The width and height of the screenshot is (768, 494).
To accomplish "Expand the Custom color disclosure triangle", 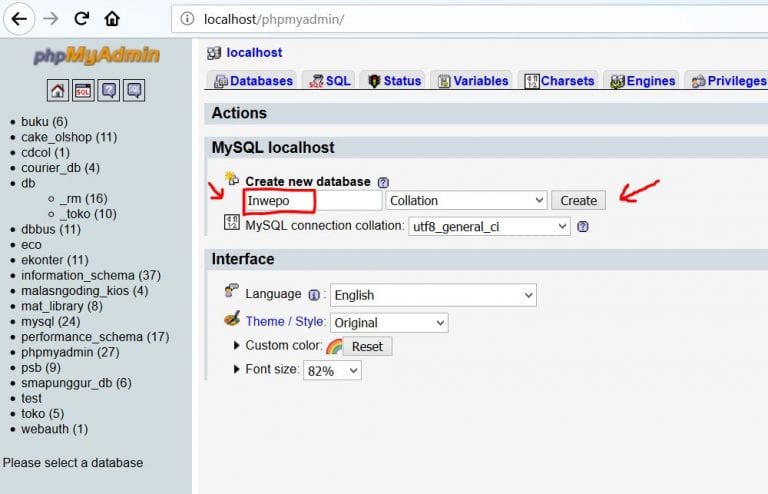I will (x=237, y=346).
